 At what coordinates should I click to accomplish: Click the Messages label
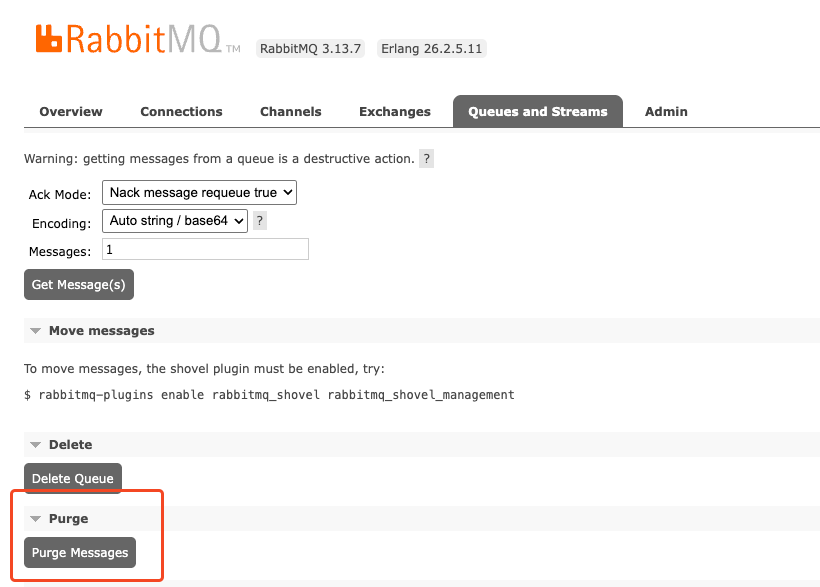[60, 252]
